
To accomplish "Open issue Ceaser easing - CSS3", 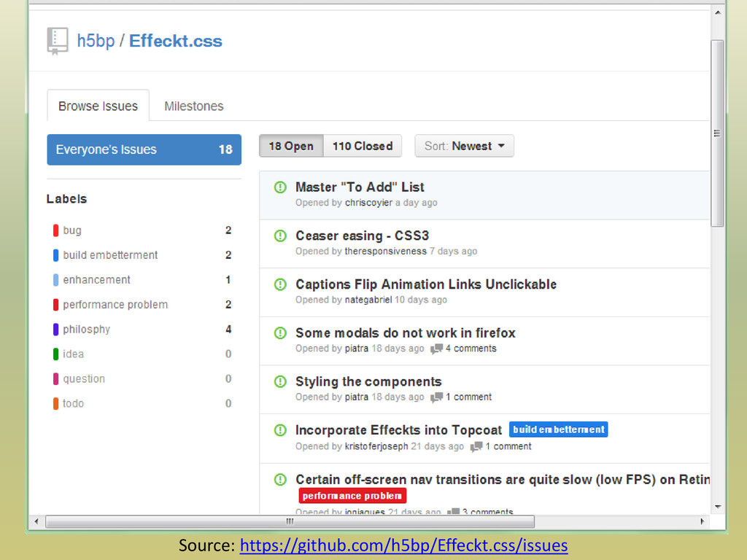I will [x=362, y=236].
